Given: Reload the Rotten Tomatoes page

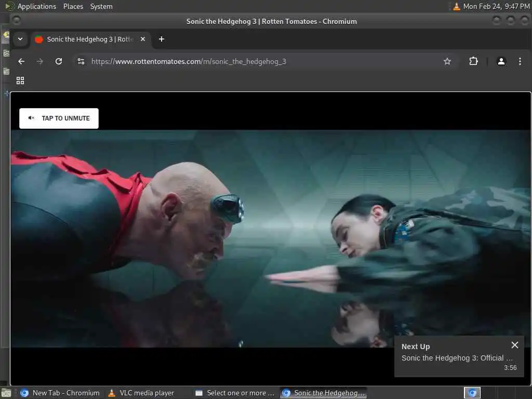Looking at the screenshot, I should click(59, 61).
